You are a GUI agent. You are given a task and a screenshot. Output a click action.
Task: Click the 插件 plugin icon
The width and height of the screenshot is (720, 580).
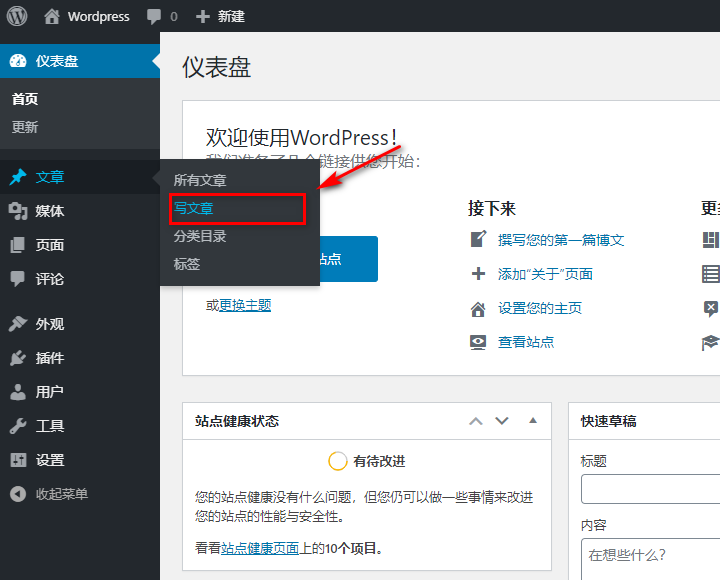pos(18,358)
